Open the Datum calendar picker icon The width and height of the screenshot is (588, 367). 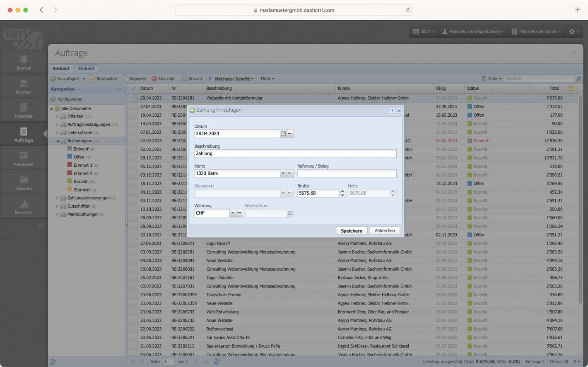pos(283,134)
